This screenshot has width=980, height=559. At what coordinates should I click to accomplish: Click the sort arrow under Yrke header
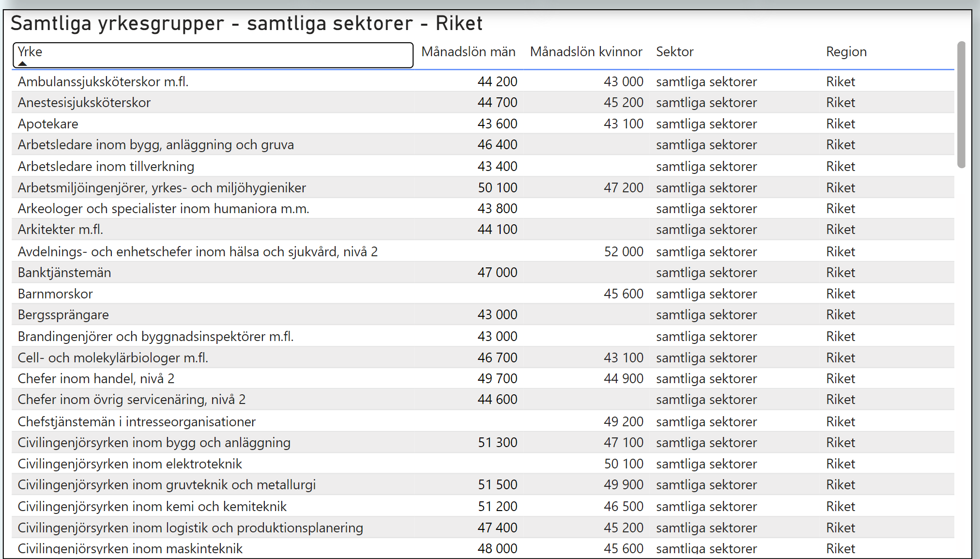pyautogui.click(x=22, y=63)
